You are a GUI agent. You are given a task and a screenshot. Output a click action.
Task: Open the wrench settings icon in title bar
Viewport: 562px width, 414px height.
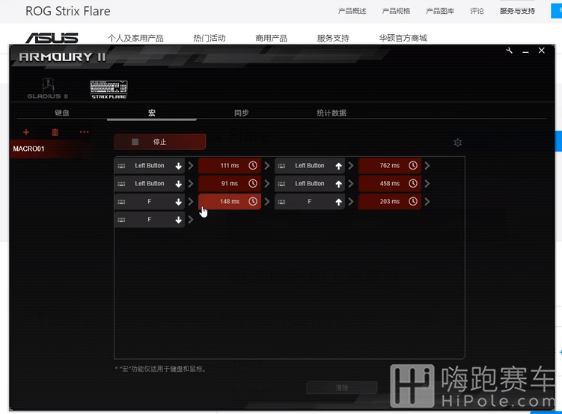pos(509,51)
